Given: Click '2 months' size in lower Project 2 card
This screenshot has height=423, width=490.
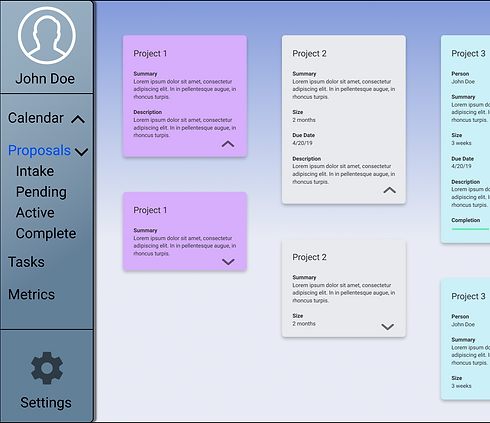Looking at the screenshot, I should coord(304,324).
